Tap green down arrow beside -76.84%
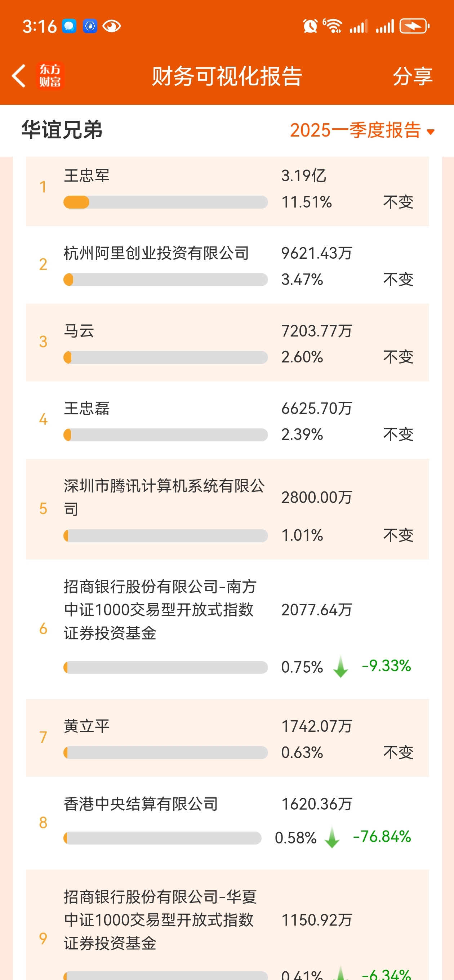The image size is (454, 980). point(332,837)
